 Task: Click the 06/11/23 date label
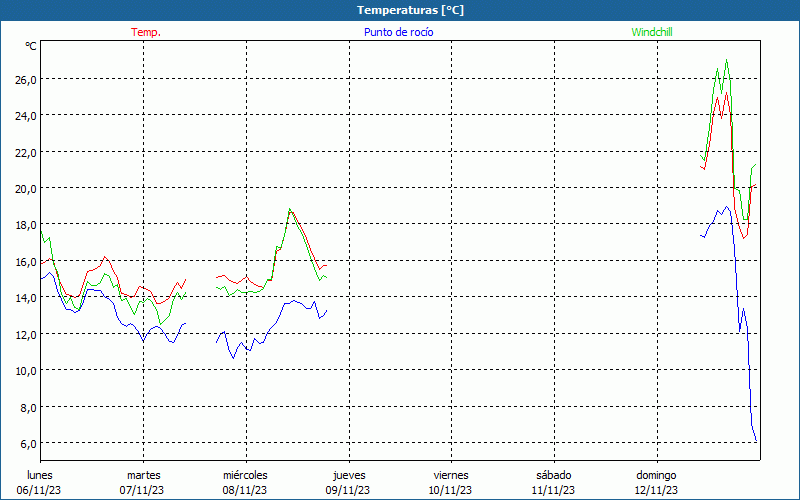coord(39,490)
